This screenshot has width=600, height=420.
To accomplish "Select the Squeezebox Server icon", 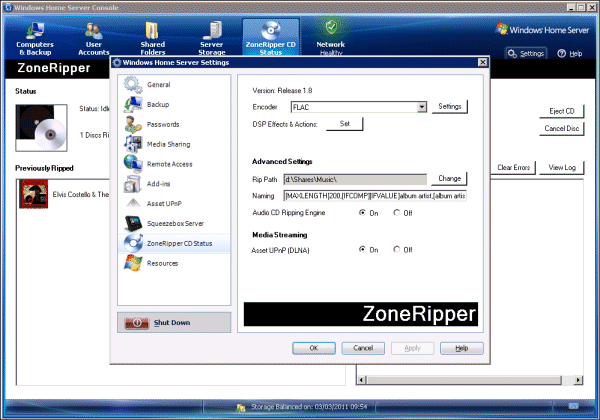I will click(133, 223).
